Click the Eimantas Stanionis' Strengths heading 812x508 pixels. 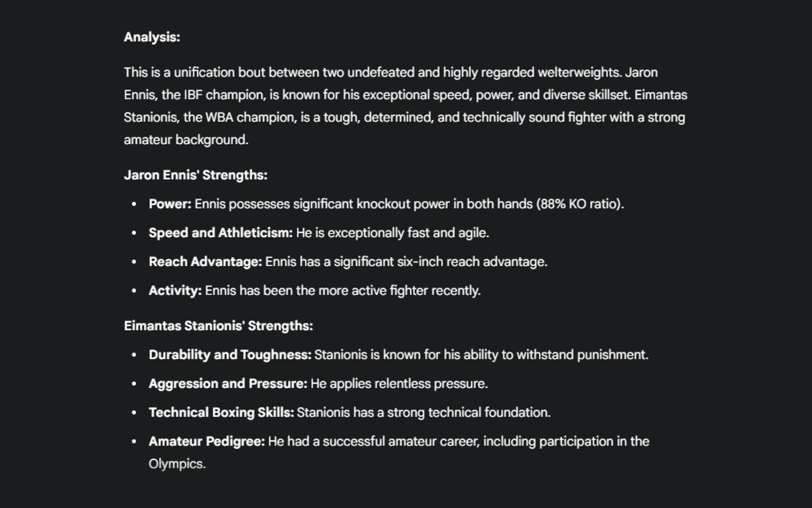(218, 326)
